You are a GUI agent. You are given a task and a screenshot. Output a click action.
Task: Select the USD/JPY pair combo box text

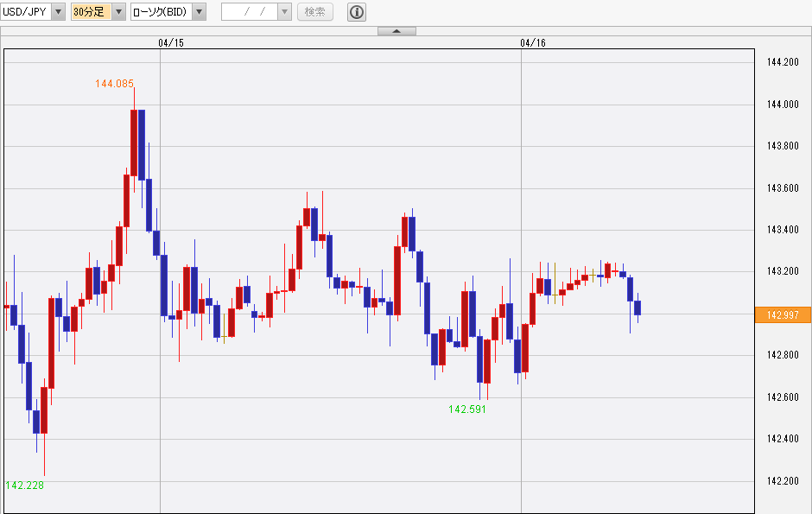click(26, 12)
